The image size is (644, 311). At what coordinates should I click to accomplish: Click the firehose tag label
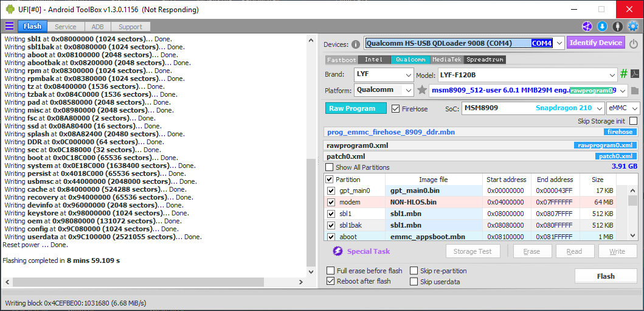pyautogui.click(x=620, y=132)
